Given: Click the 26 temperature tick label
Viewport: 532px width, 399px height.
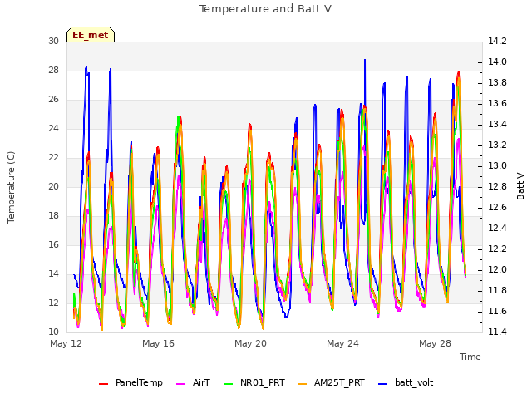Looking at the screenshot, I should (x=53, y=100).
